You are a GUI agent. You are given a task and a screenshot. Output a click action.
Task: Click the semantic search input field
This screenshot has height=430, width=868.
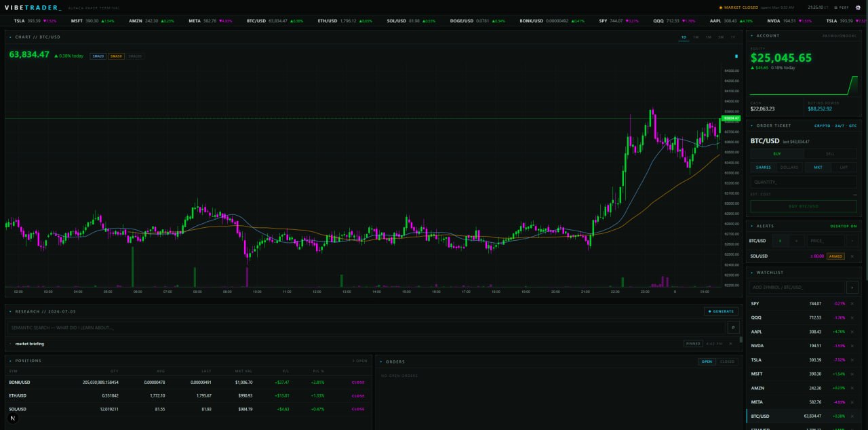pyautogui.click(x=366, y=328)
